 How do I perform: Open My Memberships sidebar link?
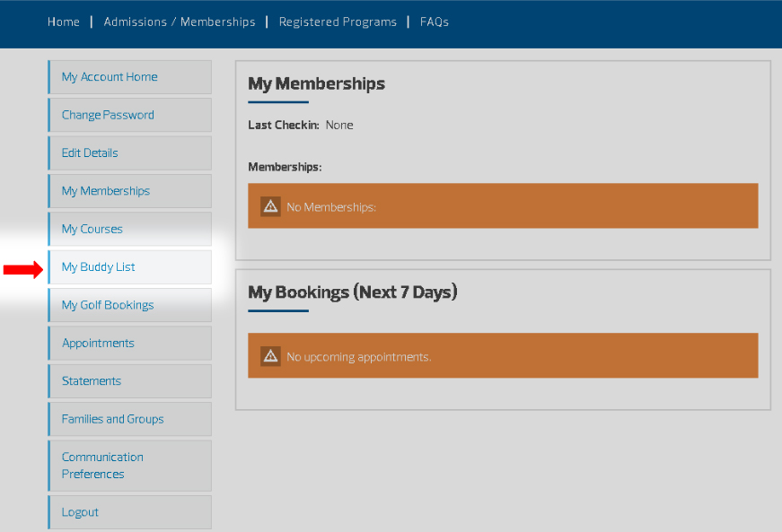tap(106, 191)
